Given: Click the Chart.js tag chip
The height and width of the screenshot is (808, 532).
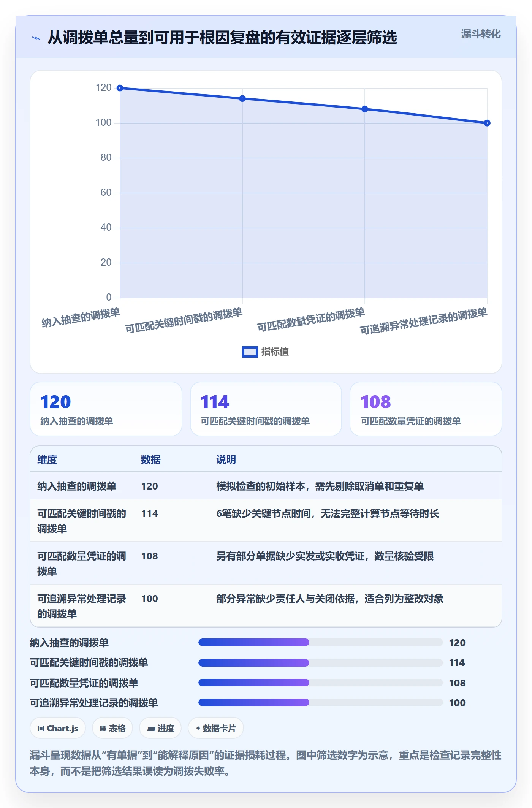Looking at the screenshot, I should [58, 728].
